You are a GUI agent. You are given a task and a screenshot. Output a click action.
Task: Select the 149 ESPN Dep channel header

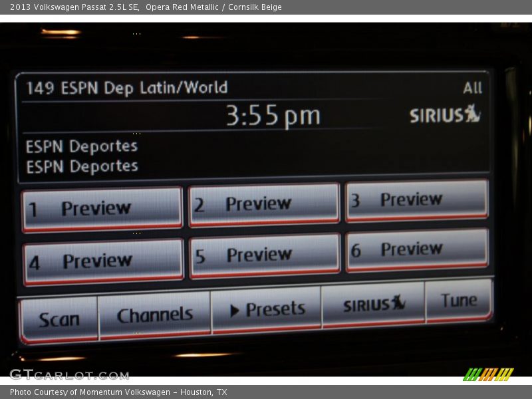pyautogui.click(x=126, y=88)
